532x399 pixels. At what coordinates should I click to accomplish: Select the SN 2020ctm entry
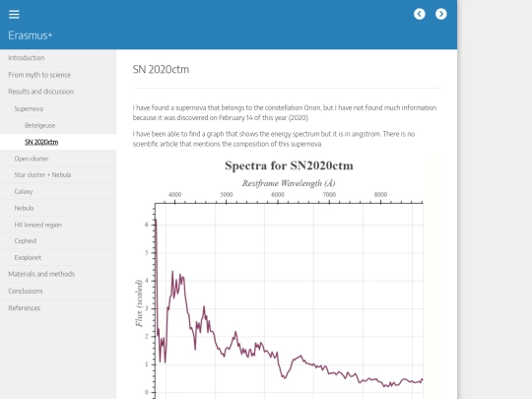pyautogui.click(x=58, y=142)
